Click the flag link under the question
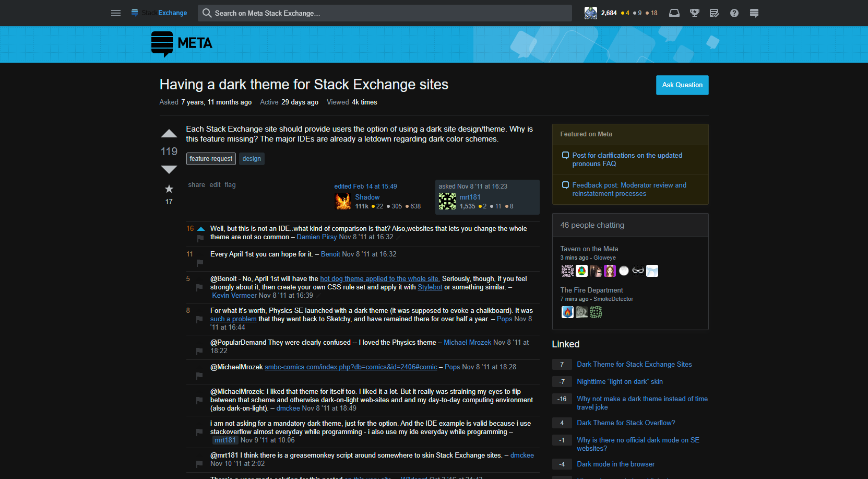 [x=230, y=185]
